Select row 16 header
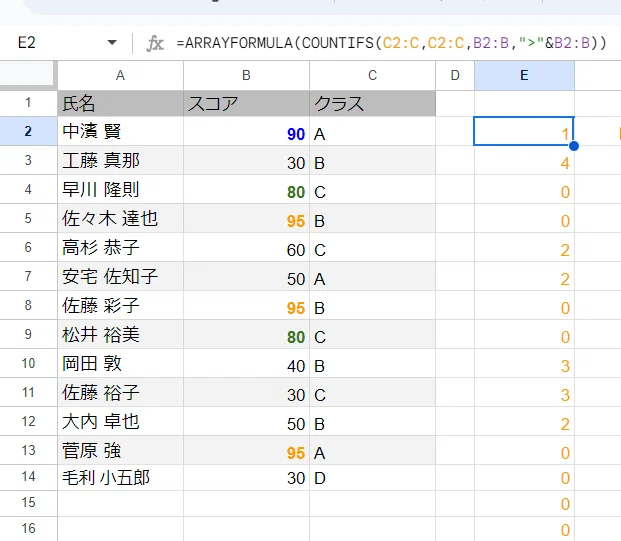 [x=28, y=528]
